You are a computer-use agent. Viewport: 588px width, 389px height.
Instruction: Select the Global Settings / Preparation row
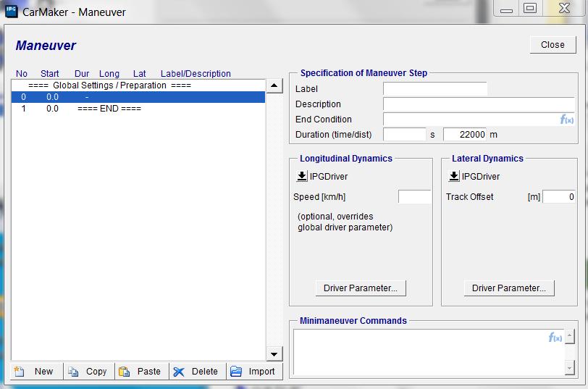click(138, 85)
